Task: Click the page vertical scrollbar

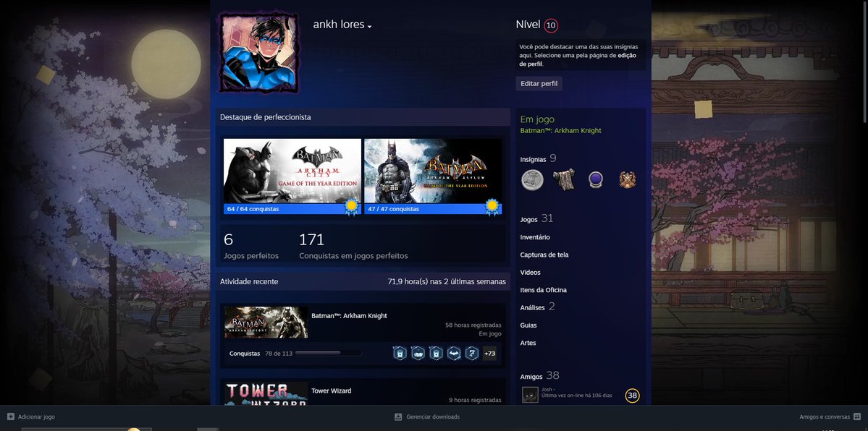Action: tap(864, 61)
